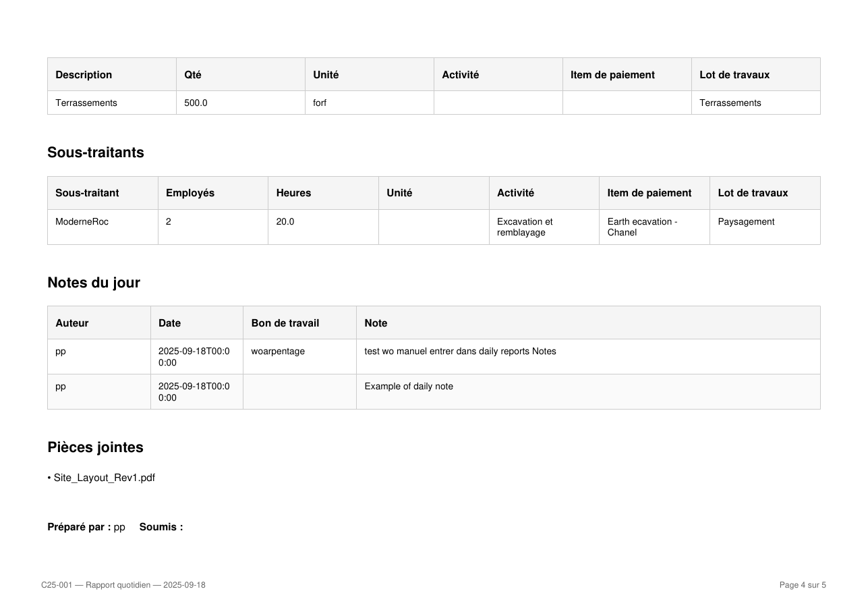Click the Page 4 sur 5 footer
The height and width of the screenshot is (614, 868).
tap(803, 585)
